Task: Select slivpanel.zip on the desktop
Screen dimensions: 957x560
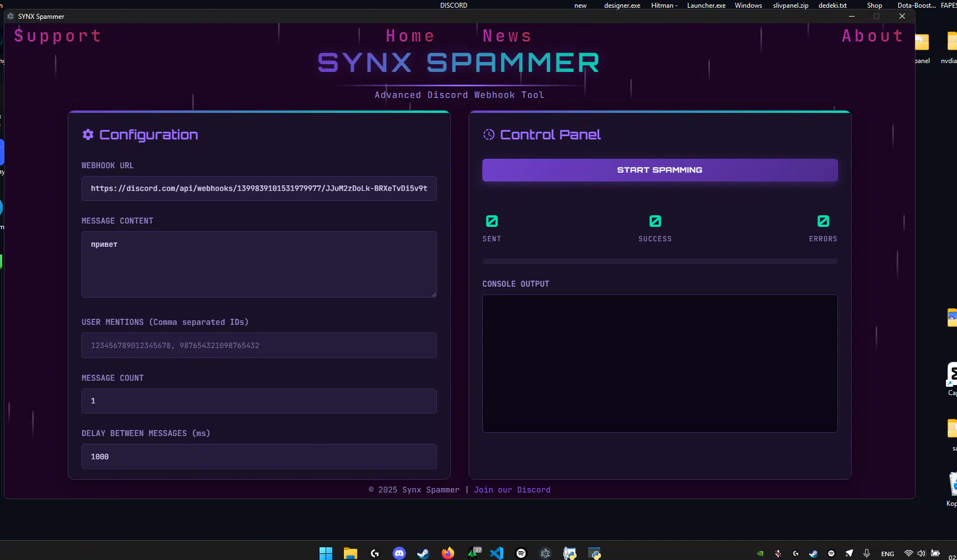Action: tap(791, 6)
